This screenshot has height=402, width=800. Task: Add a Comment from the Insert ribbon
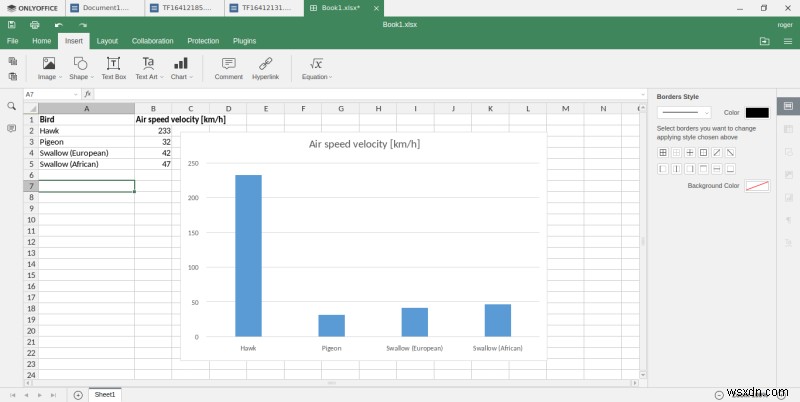pos(228,68)
